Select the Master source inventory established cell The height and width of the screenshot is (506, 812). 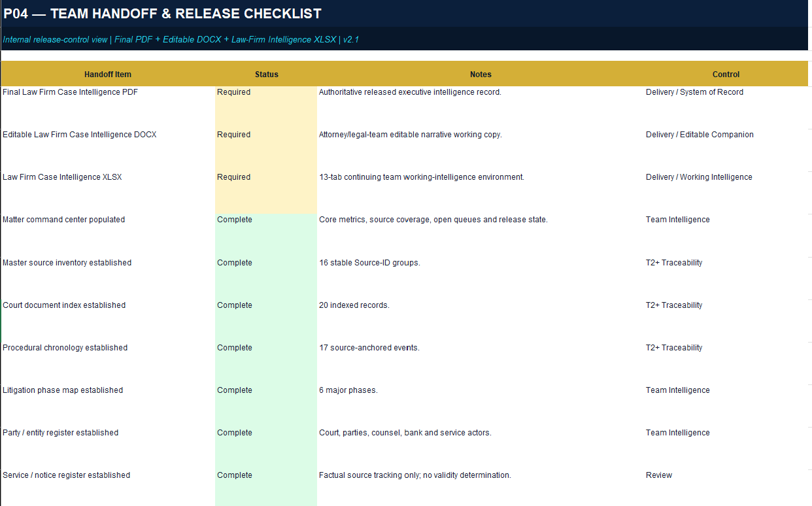108,278
